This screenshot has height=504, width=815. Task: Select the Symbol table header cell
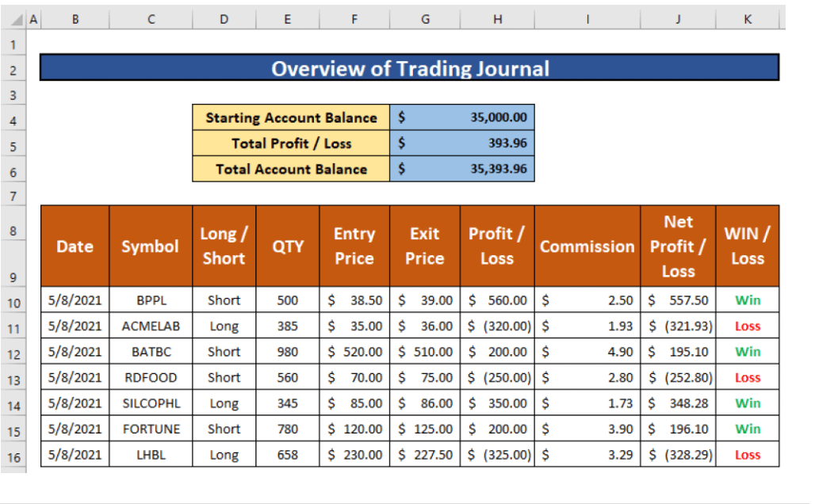(x=150, y=246)
